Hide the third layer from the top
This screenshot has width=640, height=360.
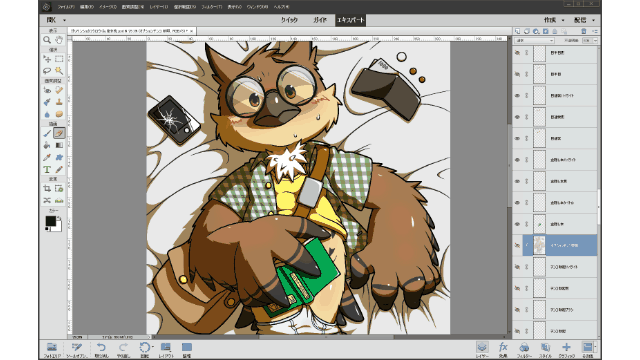[517, 96]
